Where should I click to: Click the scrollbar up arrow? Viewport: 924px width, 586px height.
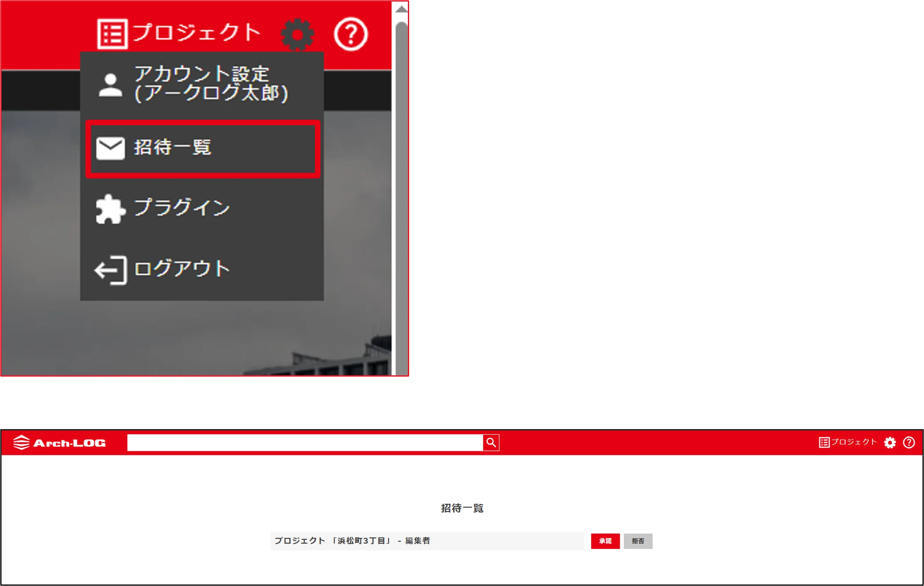401,9
